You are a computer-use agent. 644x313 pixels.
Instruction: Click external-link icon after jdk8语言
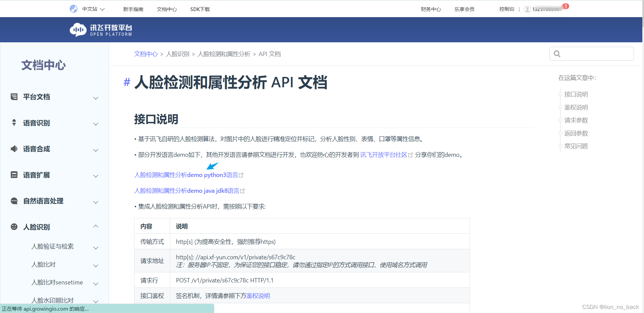pyautogui.click(x=242, y=191)
